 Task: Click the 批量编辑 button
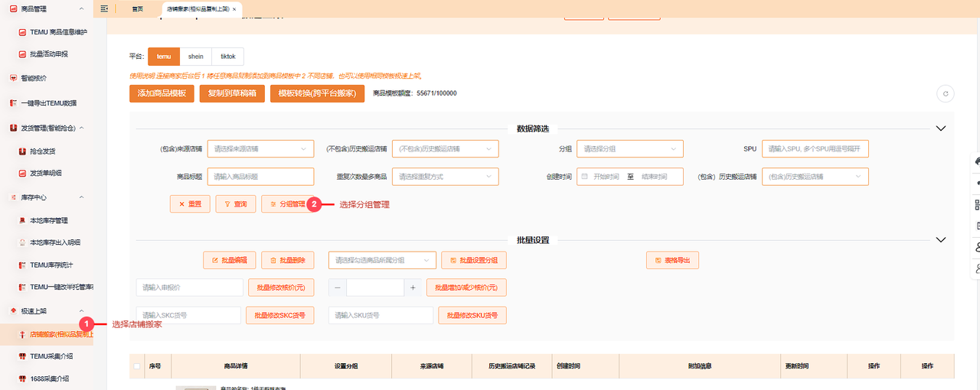[x=229, y=260]
